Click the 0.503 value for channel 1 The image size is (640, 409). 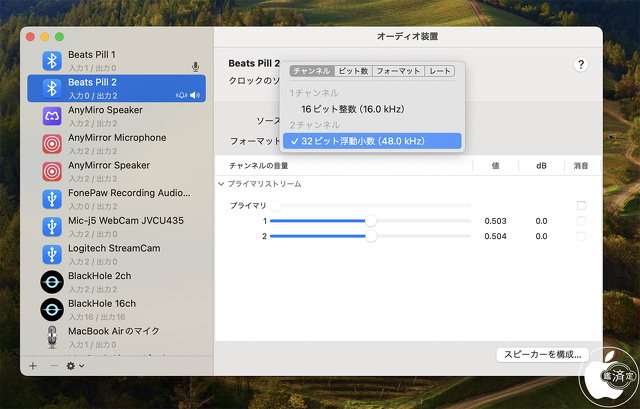[x=495, y=221]
